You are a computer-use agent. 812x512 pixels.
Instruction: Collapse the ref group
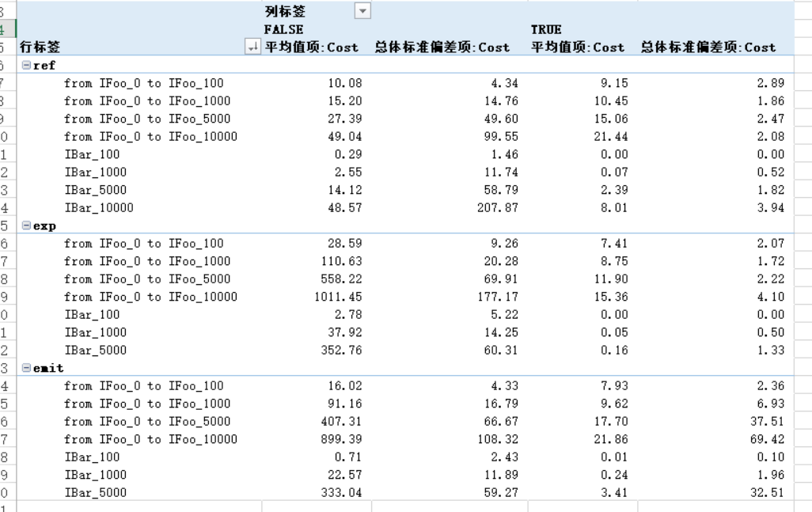(x=26, y=65)
